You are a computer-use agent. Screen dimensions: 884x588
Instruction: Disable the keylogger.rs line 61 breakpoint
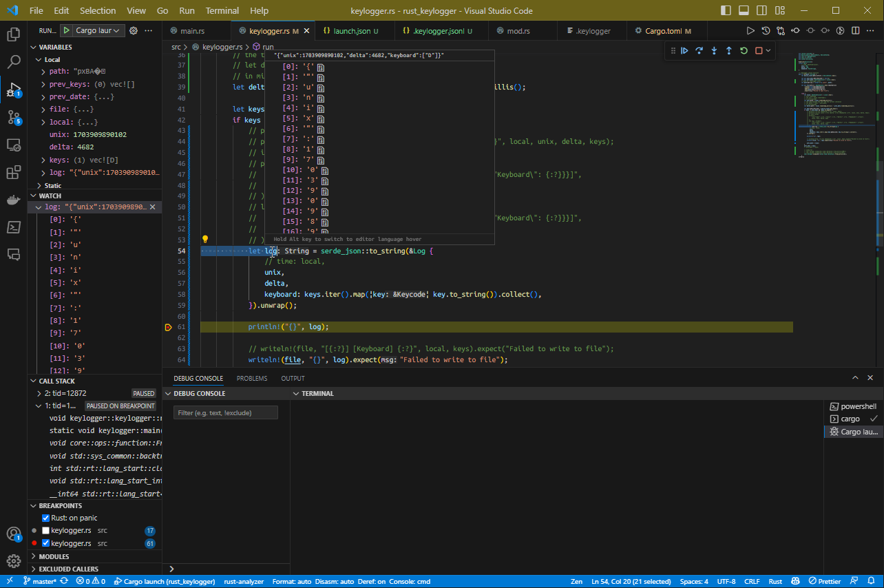47,543
